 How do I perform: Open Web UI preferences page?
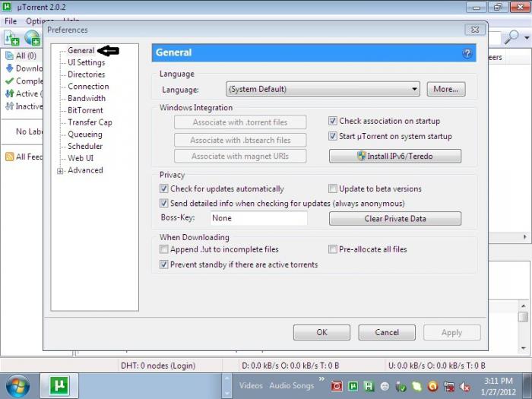click(81, 158)
